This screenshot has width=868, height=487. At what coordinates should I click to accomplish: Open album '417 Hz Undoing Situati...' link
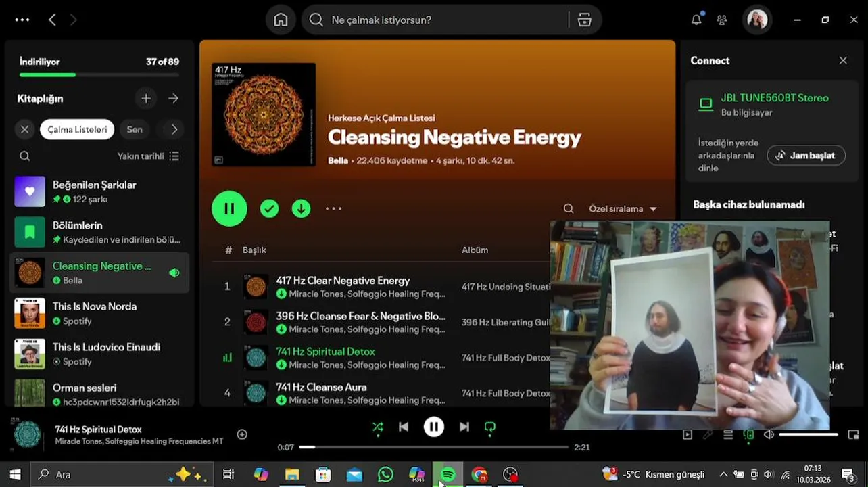pos(506,287)
